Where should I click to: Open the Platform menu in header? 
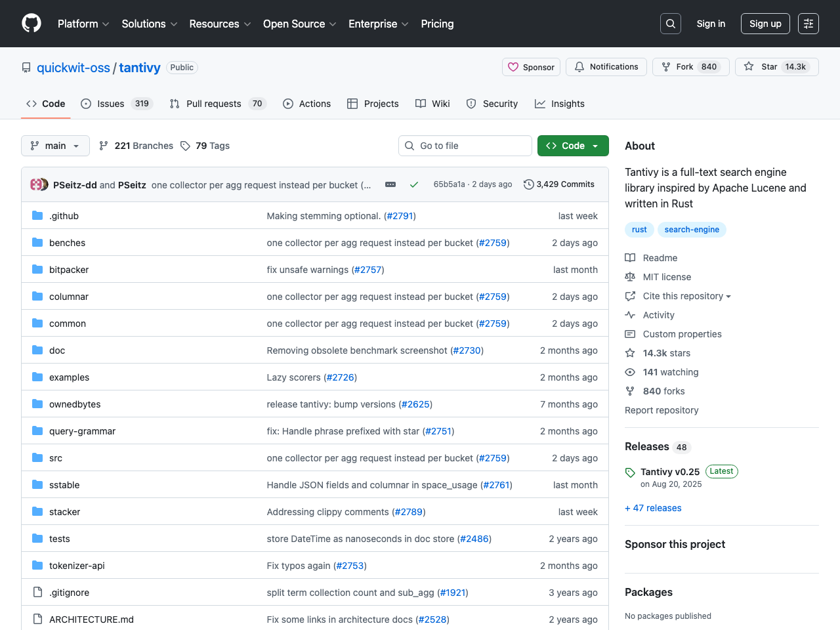click(x=83, y=24)
